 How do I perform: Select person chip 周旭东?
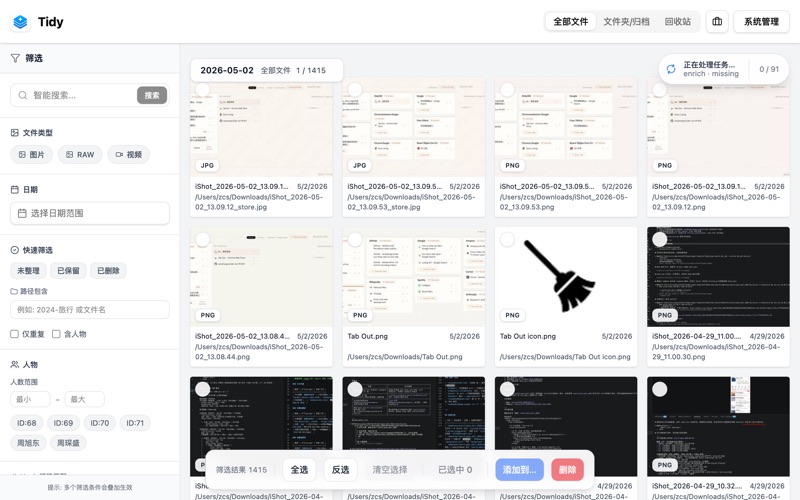point(28,443)
